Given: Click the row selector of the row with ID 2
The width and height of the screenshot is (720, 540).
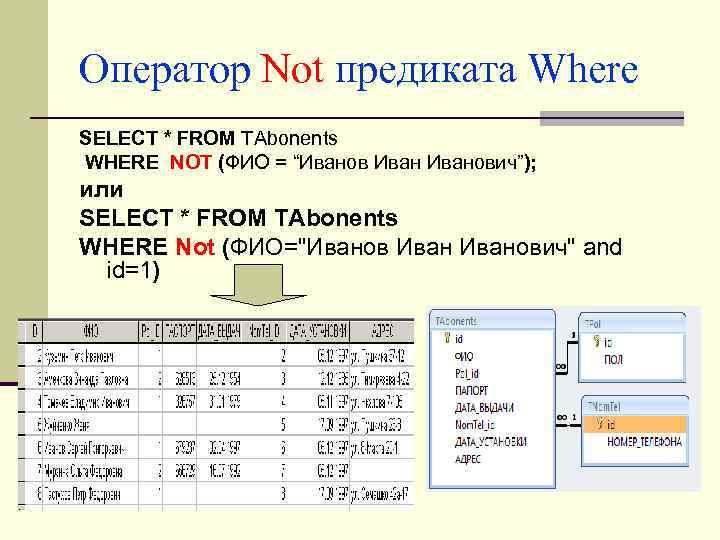Looking at the screenshot, I should tap(22, 355).
